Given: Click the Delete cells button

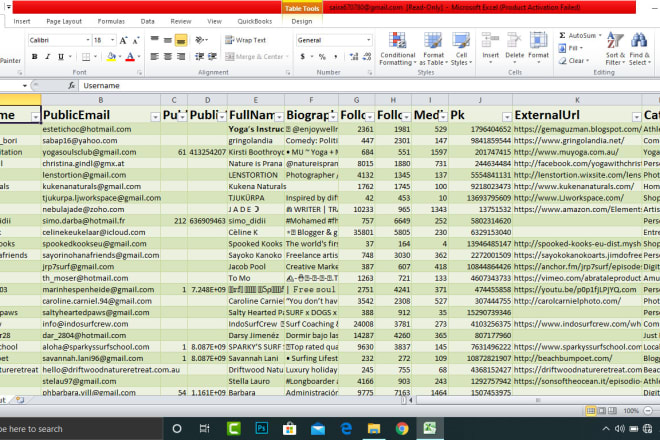Looking at the screenshot, I should pos(514,48).
